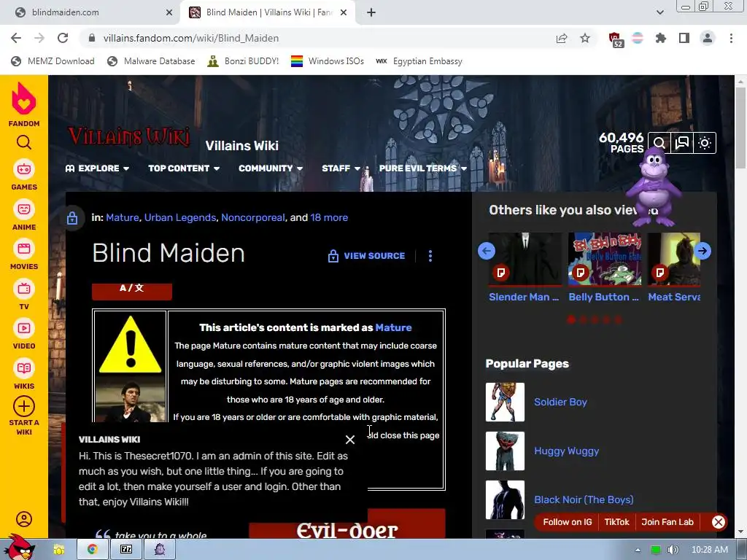
Task: Open the TV section in sidebar
Action: 24,295
